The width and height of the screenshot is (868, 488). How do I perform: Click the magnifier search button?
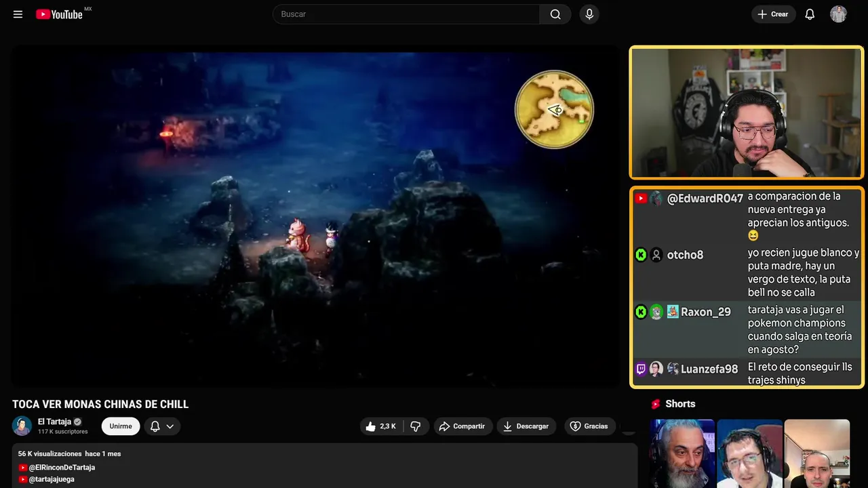[x=555, y=14]
